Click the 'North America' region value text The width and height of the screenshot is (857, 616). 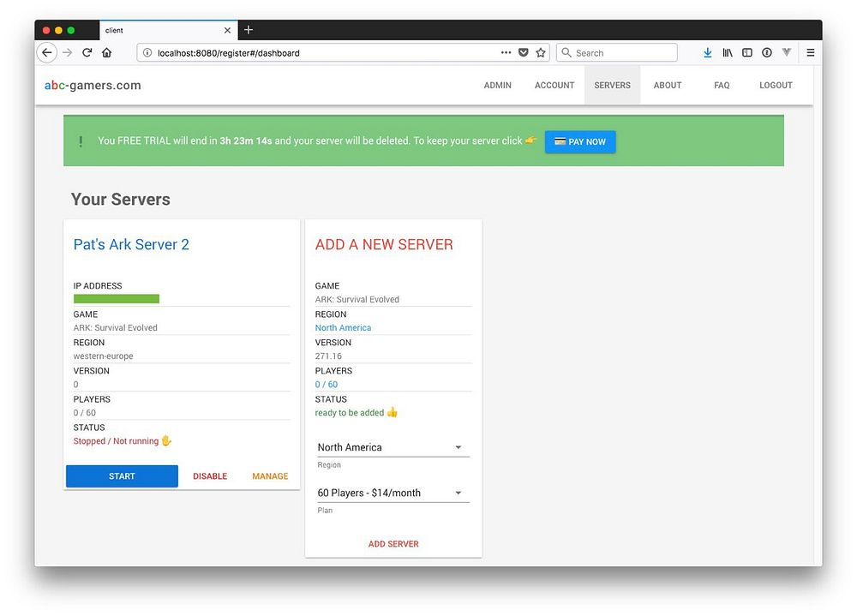click(343, 327)
